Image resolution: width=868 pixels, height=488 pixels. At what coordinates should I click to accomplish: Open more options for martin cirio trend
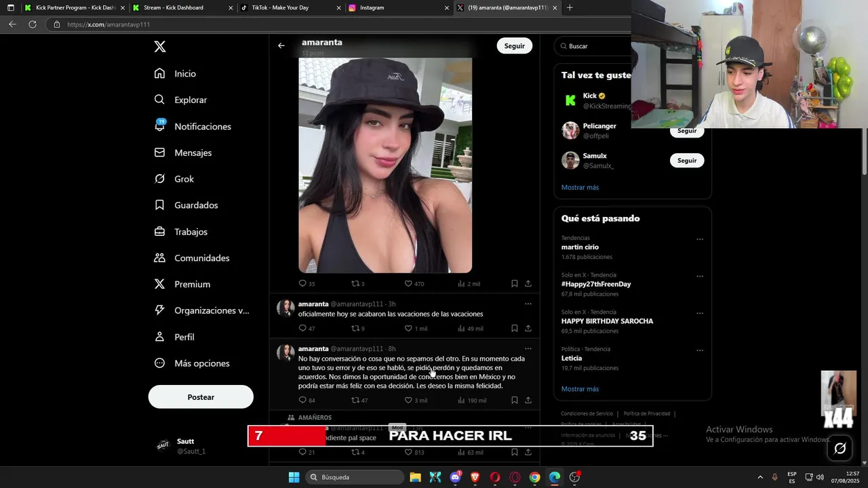tap(700, 239)
